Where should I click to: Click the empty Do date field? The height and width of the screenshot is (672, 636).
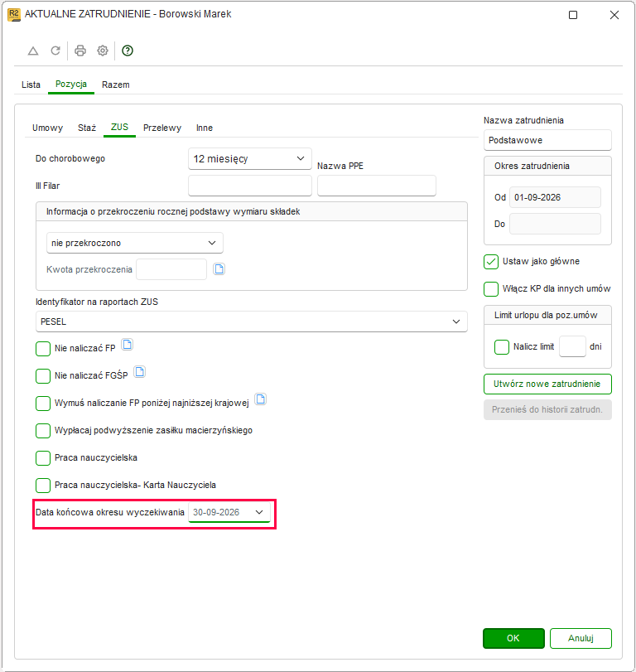point(555,224)
